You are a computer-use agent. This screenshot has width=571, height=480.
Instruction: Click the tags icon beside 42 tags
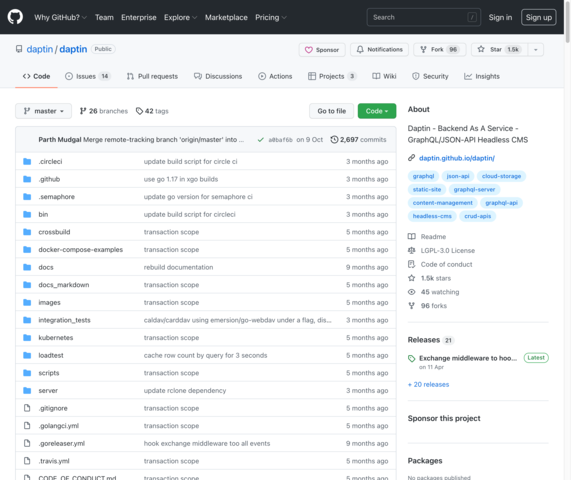pyautogui.click(x=139, y=111)
